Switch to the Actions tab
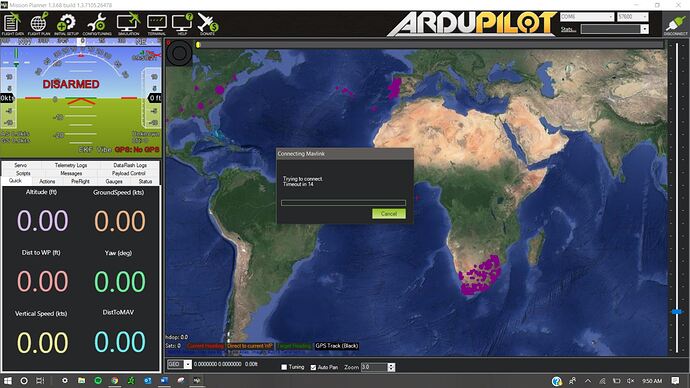Viewport: 690px width, 388px height. (x=47, y=181)
